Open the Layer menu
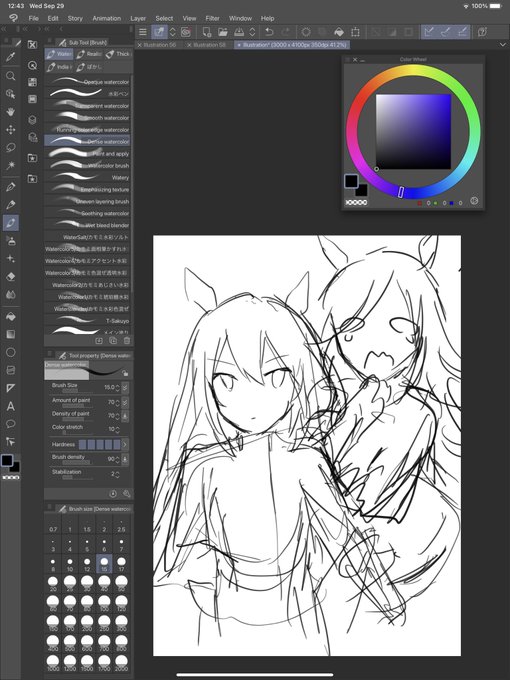The width and height of the screenshot is (510, 680). point(138,18)
